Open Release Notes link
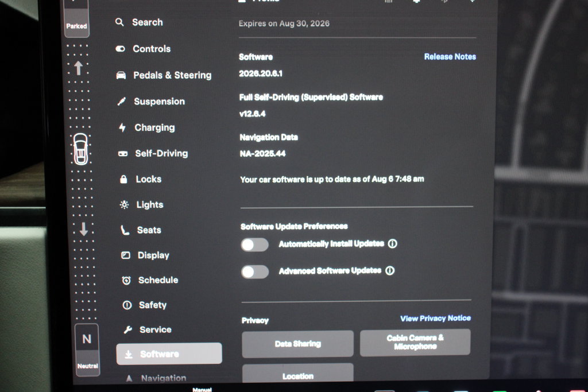This screenshot has height=392, width=588. click(450, 57)
